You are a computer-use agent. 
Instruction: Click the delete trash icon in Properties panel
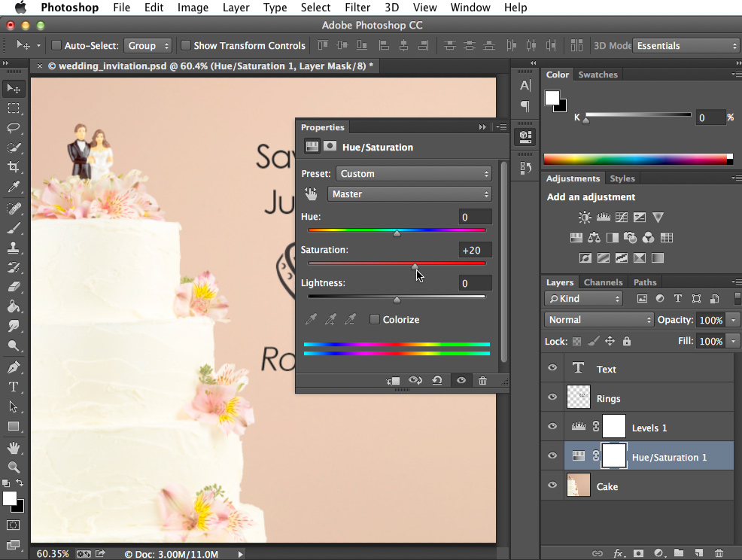click(482, 380)
